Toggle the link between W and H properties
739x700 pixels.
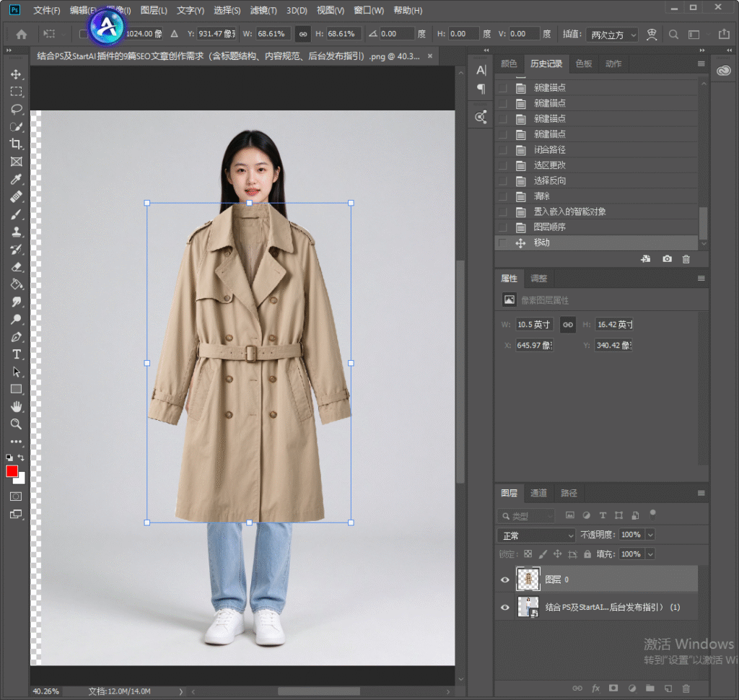pos(568,324)
